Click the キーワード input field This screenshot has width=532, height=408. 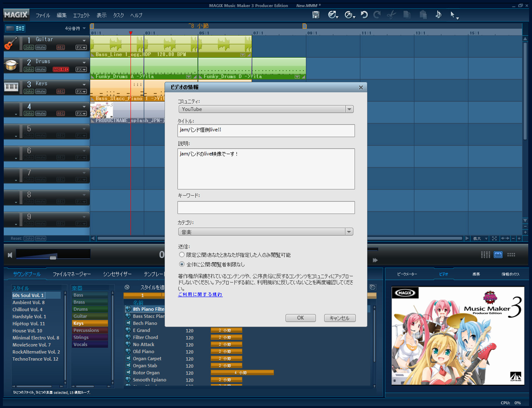pos(266,207)
